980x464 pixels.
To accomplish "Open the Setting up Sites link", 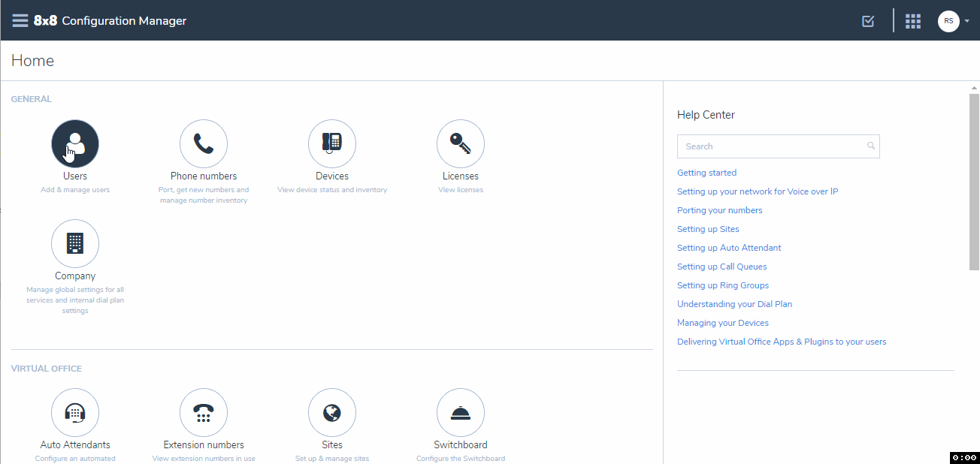I will (x=708, y=229).
